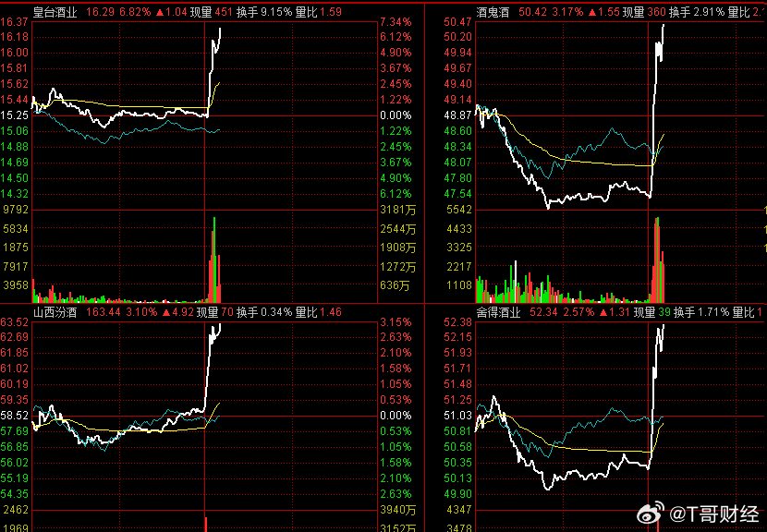Click the 15.25 previous-close axis label
The width and height of the screenshot is (767, 532).
(14, 115)
